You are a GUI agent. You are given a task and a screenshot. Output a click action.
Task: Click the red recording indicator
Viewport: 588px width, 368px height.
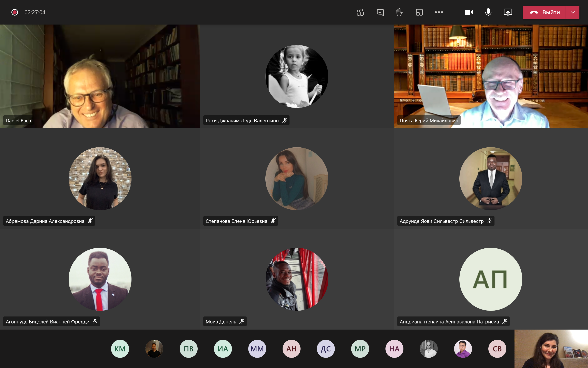15,12
